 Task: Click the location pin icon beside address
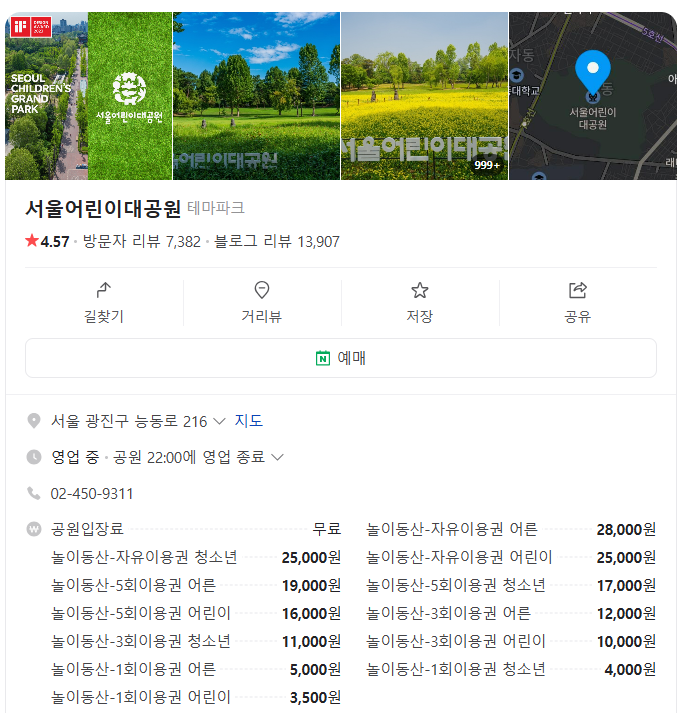pos(34,421)
